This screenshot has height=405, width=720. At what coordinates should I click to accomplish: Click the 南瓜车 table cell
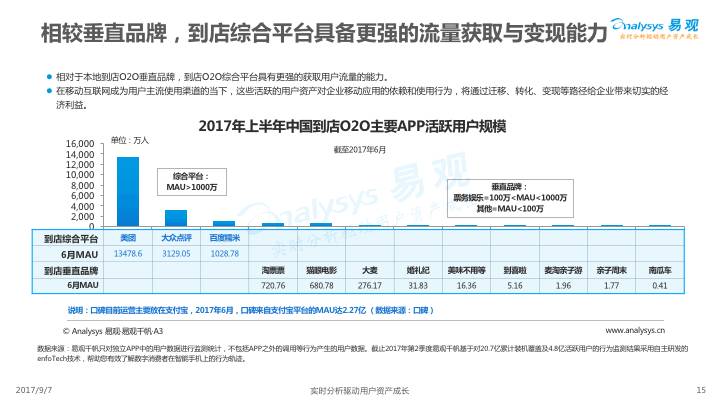coord(660,270)
